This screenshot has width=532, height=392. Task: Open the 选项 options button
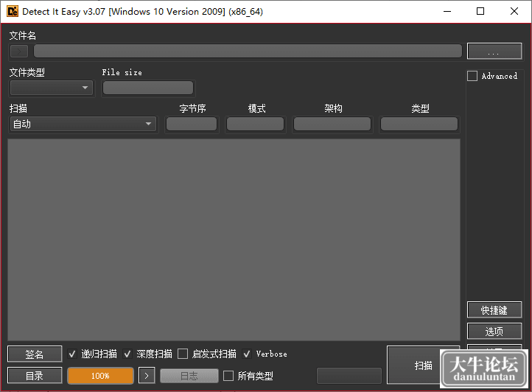pyautogui.click(x=494, y=332)
